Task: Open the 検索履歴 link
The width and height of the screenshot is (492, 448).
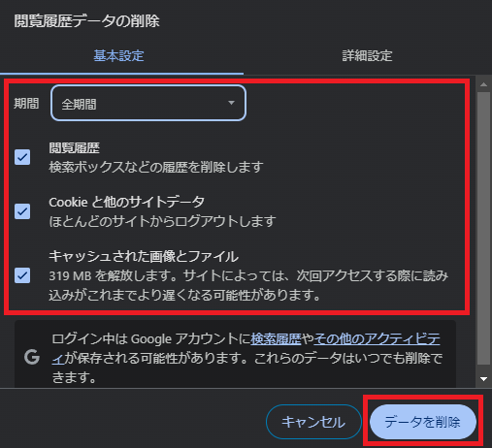Action: click(x=276, y=338)
